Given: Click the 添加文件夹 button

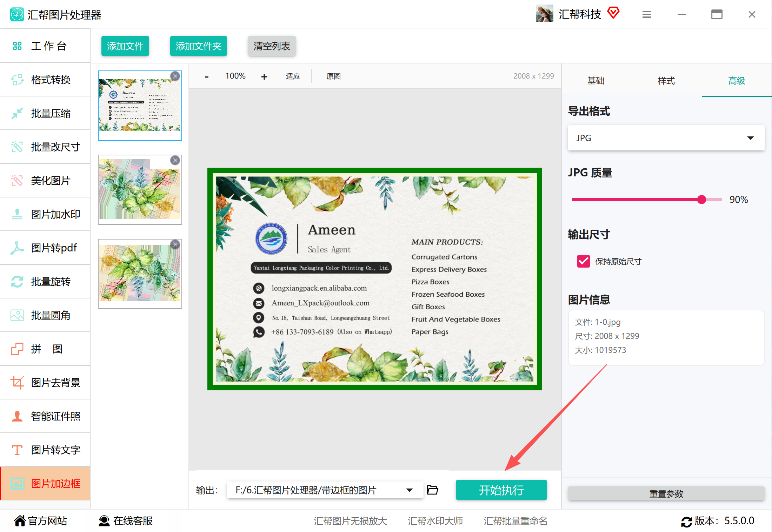Looking at the screenshot, I should [199, 46].
